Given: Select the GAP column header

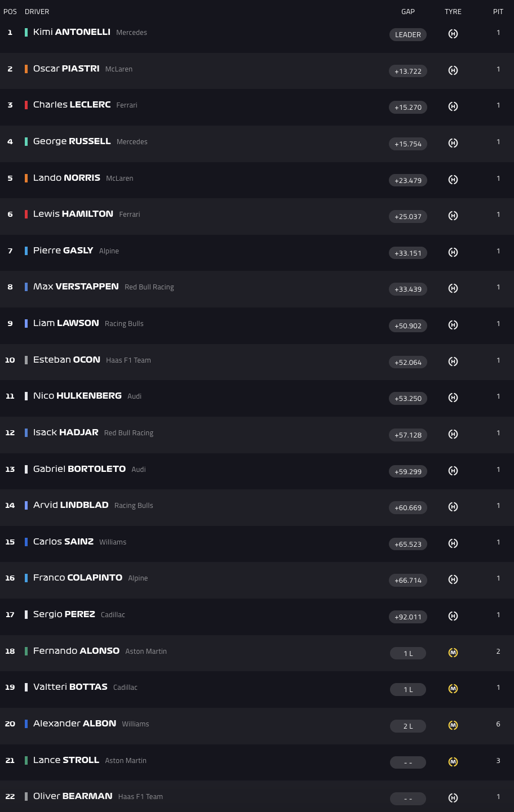Looking at the screenshot, I should tap(408, 12).
